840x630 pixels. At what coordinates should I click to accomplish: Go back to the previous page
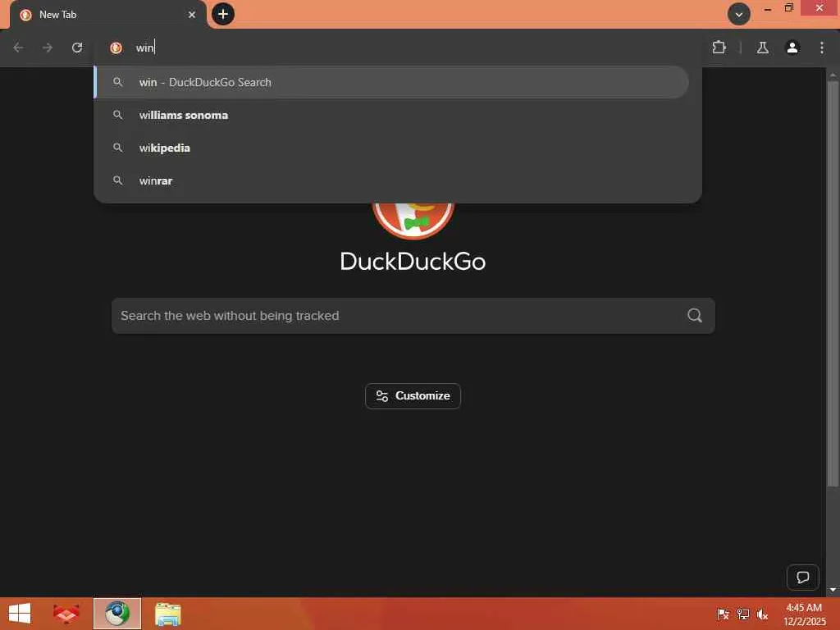(x=18, y=48)
